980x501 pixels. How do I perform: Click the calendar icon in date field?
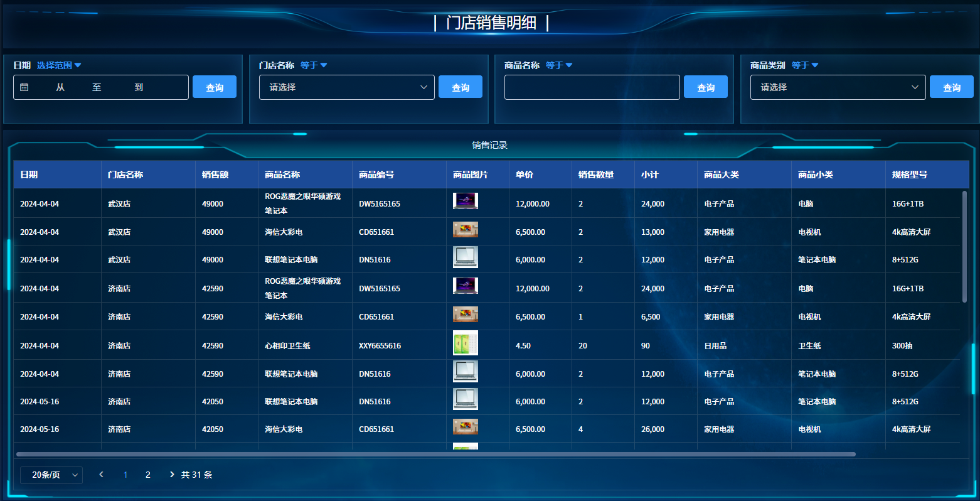click(24, 87)
